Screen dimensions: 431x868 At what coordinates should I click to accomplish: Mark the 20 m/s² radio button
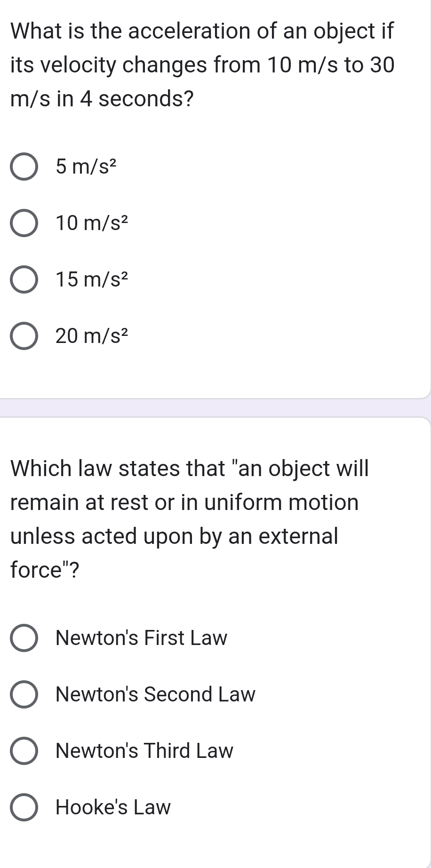coord(24,336)
